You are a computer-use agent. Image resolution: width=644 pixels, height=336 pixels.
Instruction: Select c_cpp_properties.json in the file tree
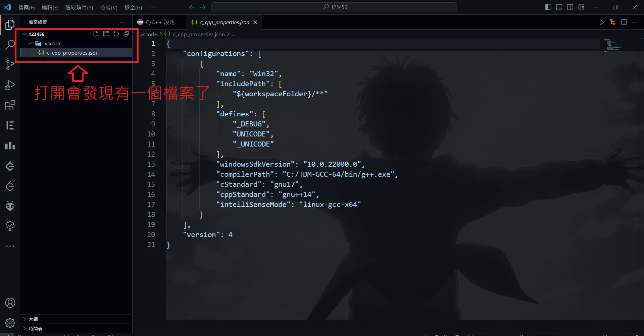pyautogui.click(x=72, y=53)
